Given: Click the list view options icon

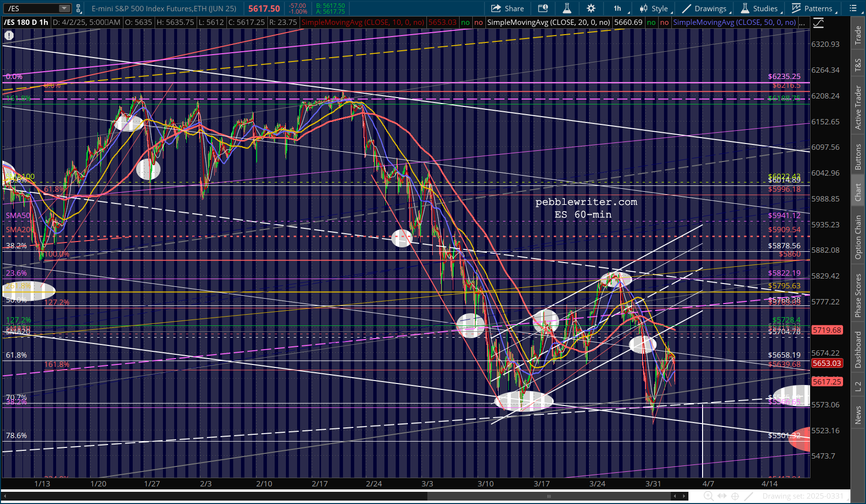Looking at the screenshot, I should tap(853, 8).
